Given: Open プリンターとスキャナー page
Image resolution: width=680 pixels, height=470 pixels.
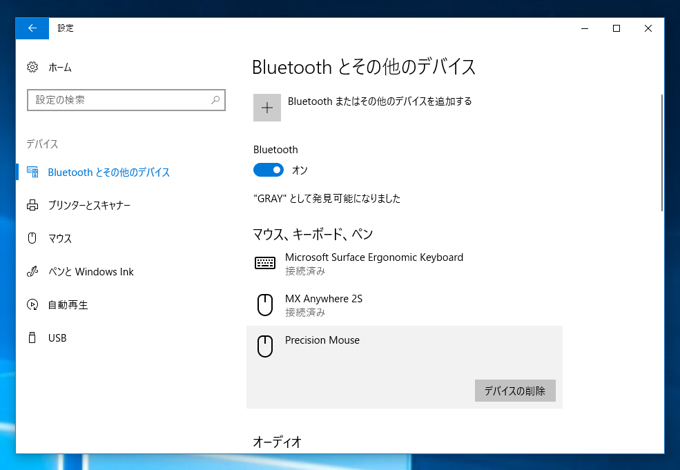Looking at the screenshot, I should pyautogui.click(x=89, y=205).
